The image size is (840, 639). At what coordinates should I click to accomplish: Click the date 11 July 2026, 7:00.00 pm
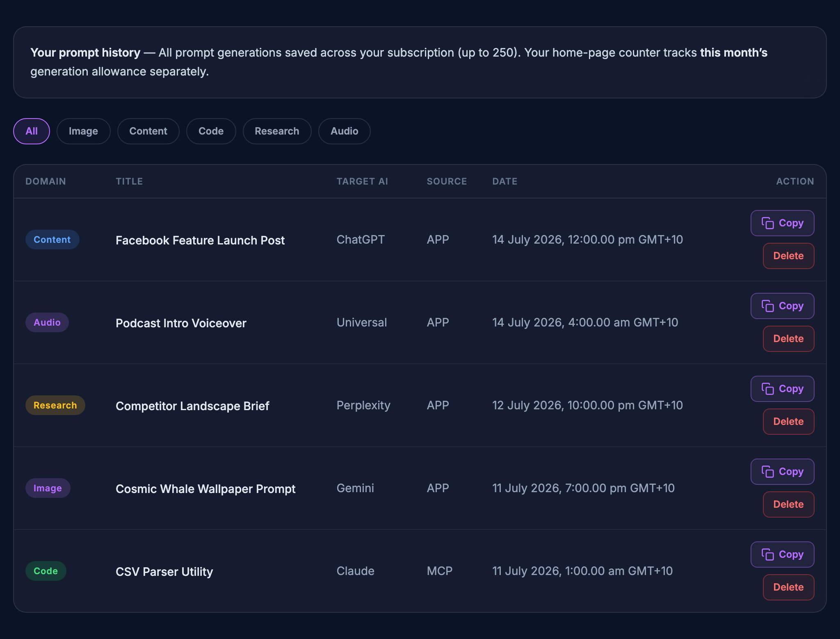pyautogui.click(x=583, y=488)
